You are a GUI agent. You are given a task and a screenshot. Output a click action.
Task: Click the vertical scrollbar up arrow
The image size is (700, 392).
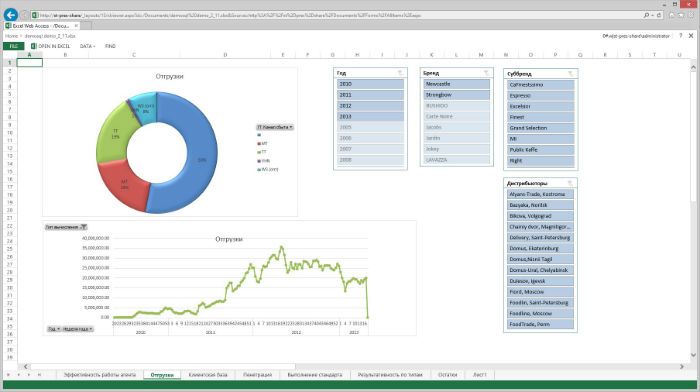coord(693,67)
